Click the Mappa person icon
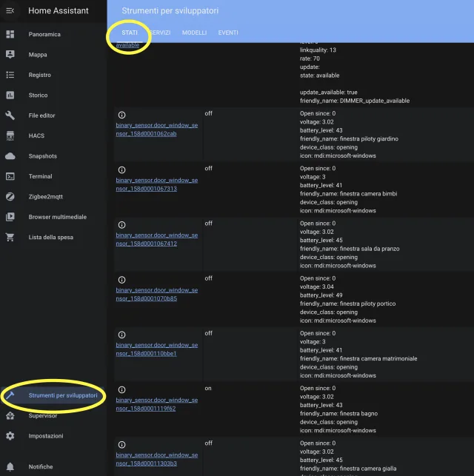The width and height of the screenshot is (474, 476). [x=10, y=55]
